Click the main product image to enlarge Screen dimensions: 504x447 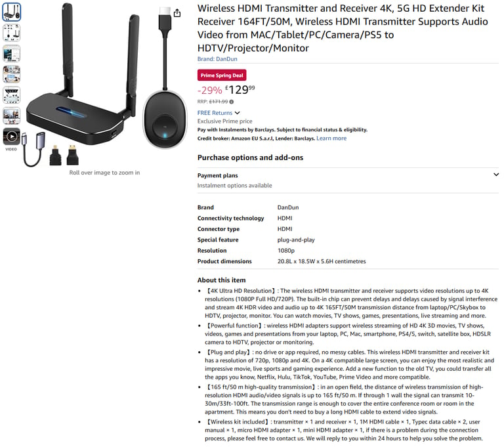(104, 85)
